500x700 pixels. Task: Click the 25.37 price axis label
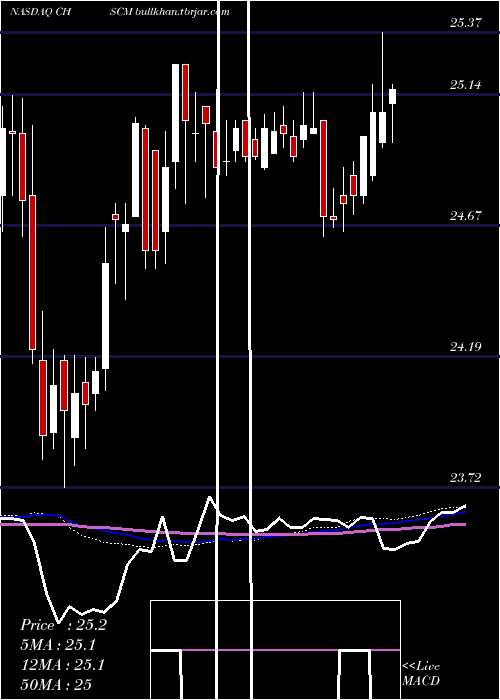click(x=466, y=23)
